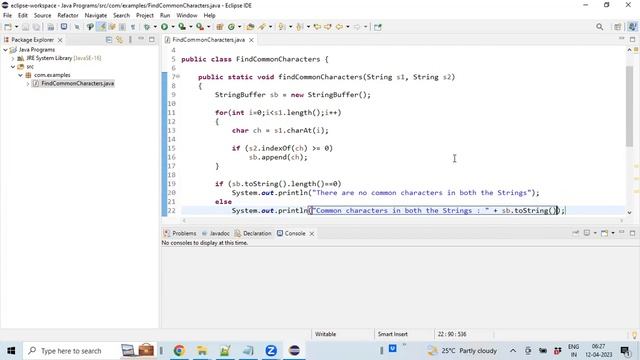Open the Coverage dropdown arrow
Screen dimensions: 640x360
coord(191,27)
